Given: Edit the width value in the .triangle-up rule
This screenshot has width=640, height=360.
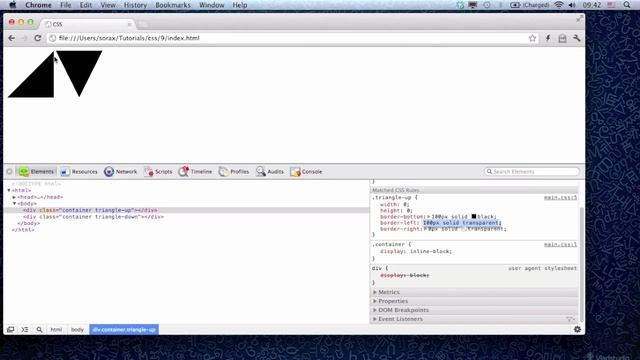Looking at the screenshot, I should (x=404, y=204).
